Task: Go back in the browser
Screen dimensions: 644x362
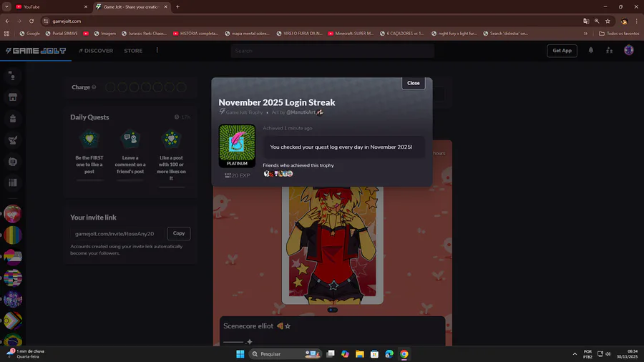Action: click(7, 21)
